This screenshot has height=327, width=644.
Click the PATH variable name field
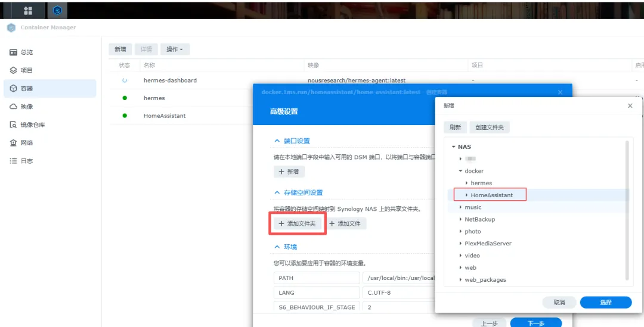coord(317,278)
